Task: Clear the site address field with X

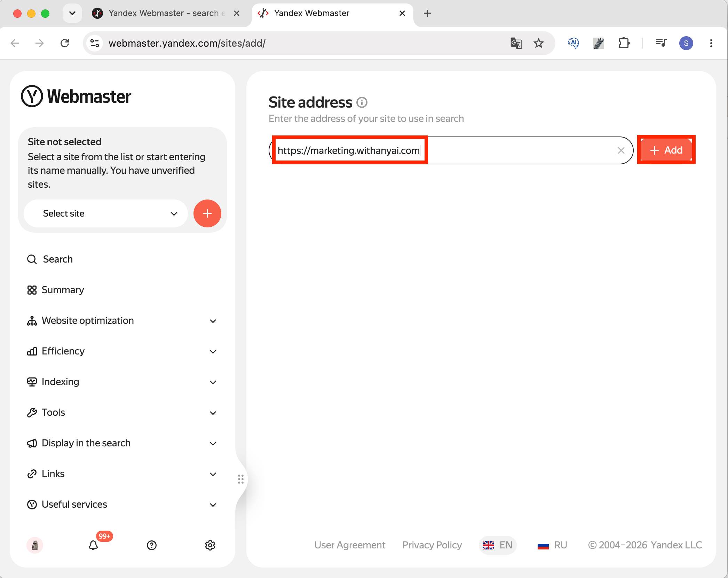Action: [621, 150]
